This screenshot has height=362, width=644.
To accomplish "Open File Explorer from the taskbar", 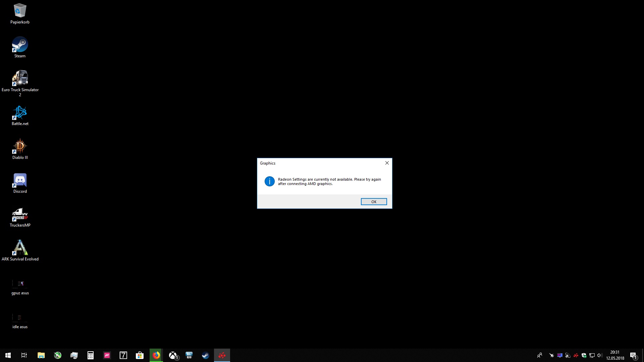I will point(41,355).
